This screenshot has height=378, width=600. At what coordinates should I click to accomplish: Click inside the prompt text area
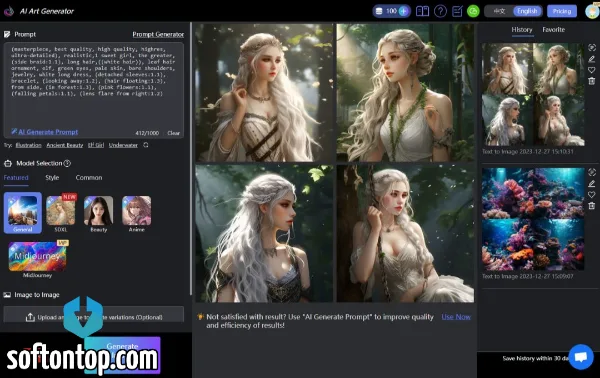tap(94, 90)
